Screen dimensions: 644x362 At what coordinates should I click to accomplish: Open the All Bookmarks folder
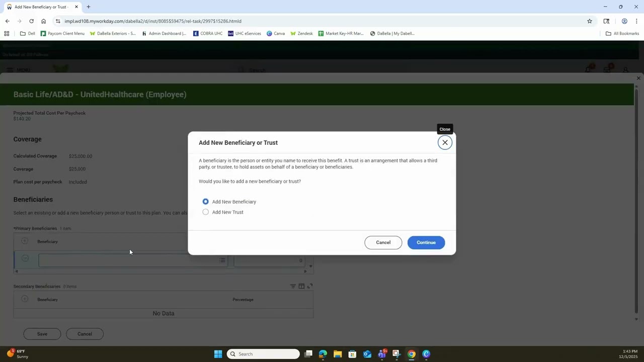622,34
